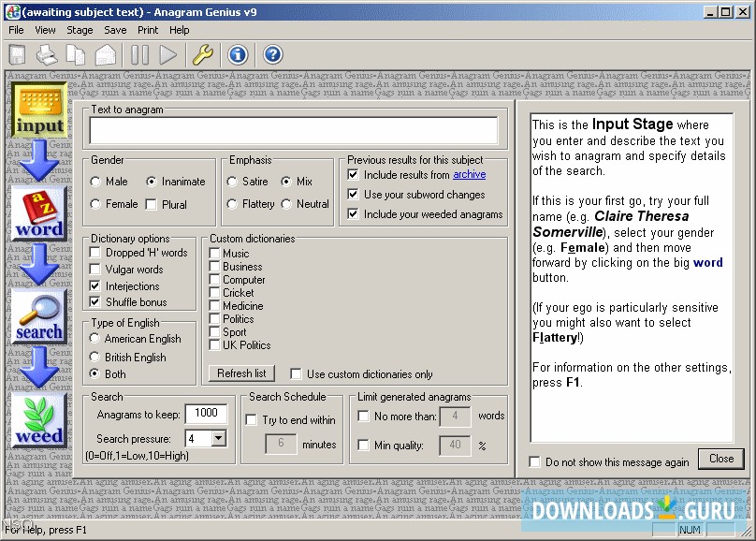Go to the search stage button

tap(39, 317)
